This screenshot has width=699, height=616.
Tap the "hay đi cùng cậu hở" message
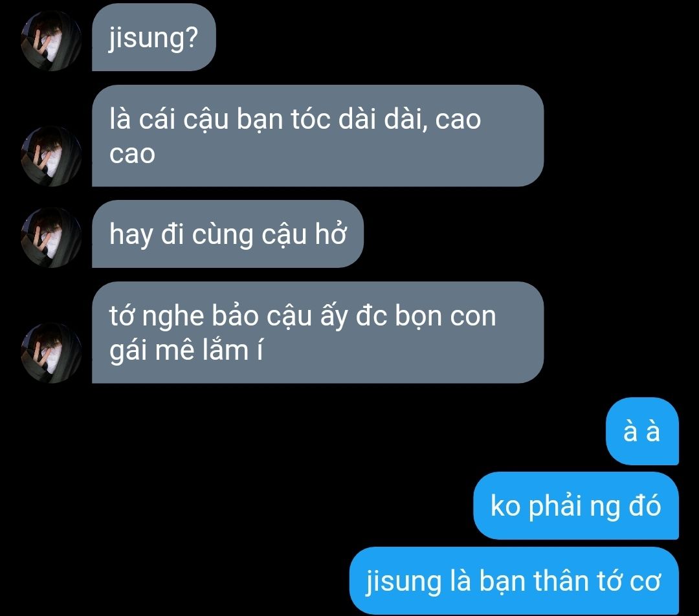tap(228, 234)
